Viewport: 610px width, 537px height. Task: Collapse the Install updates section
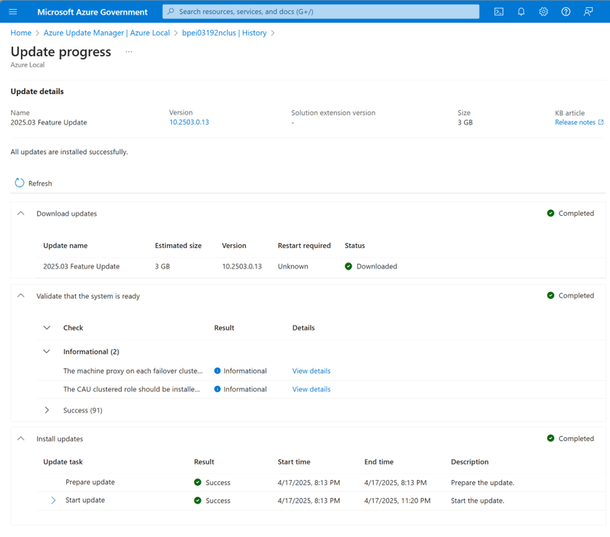[x=21, y=439]
